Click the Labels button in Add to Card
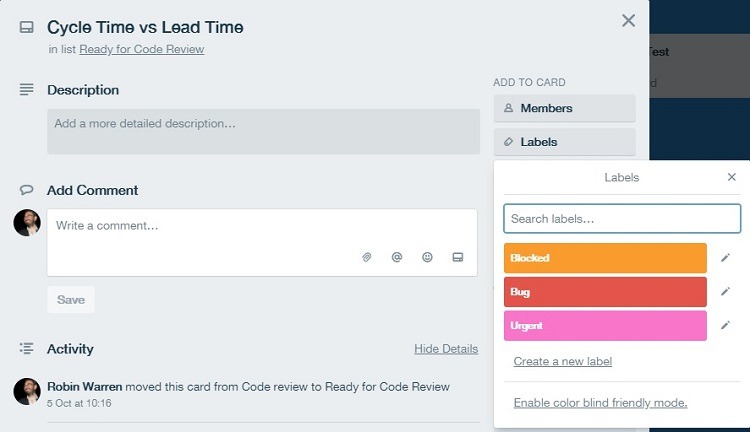 pyautogui.click(x=564, y=142)
